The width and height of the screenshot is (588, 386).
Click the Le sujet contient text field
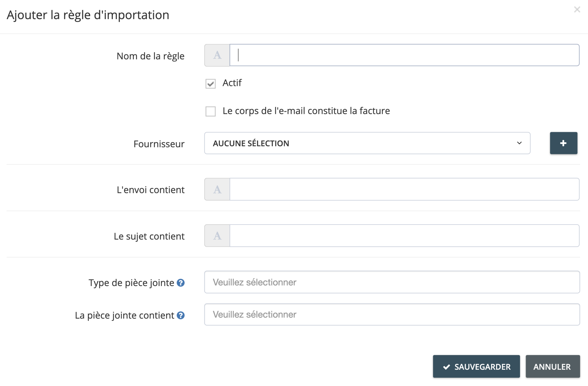404,236
